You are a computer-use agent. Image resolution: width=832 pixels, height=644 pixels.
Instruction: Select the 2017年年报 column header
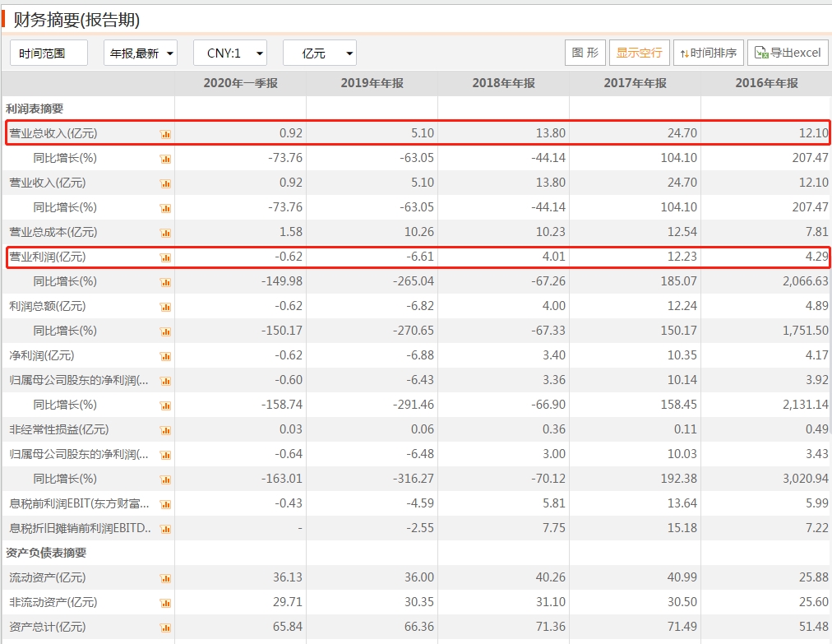click(636, 83)
